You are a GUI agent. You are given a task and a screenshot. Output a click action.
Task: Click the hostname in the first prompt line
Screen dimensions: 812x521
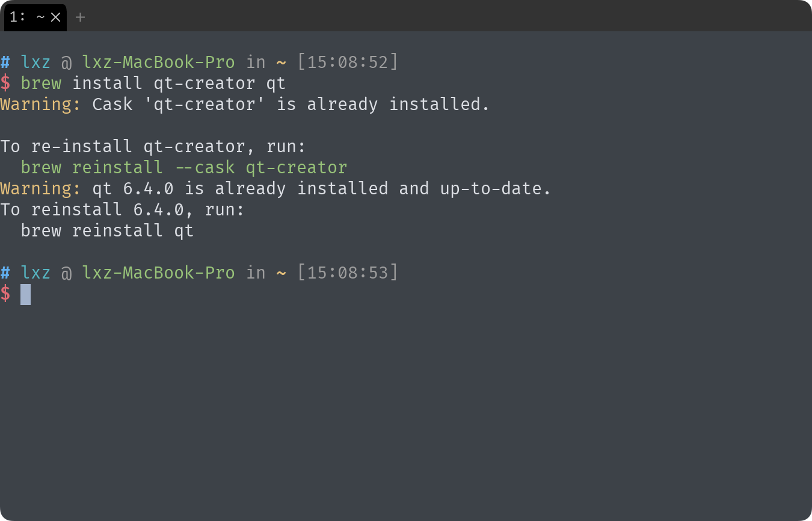pyautogui.click(x=158, y=62)
